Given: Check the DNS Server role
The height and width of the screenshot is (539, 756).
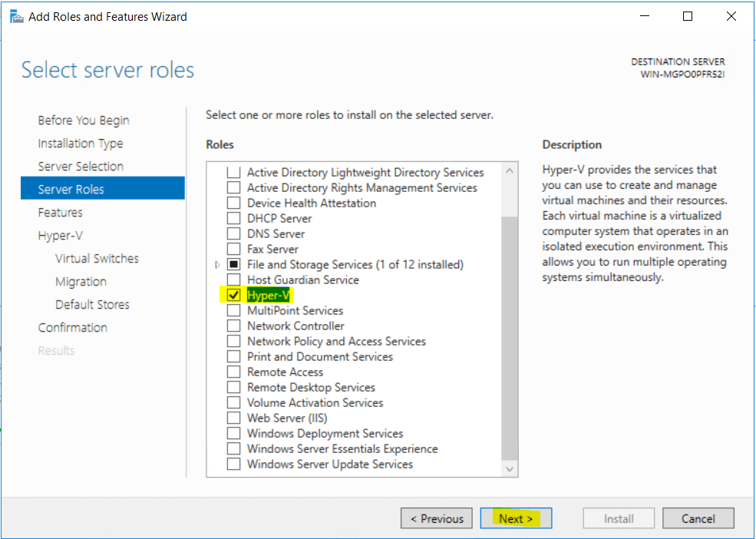Looking at the screenshot, I should click(233, 233).
